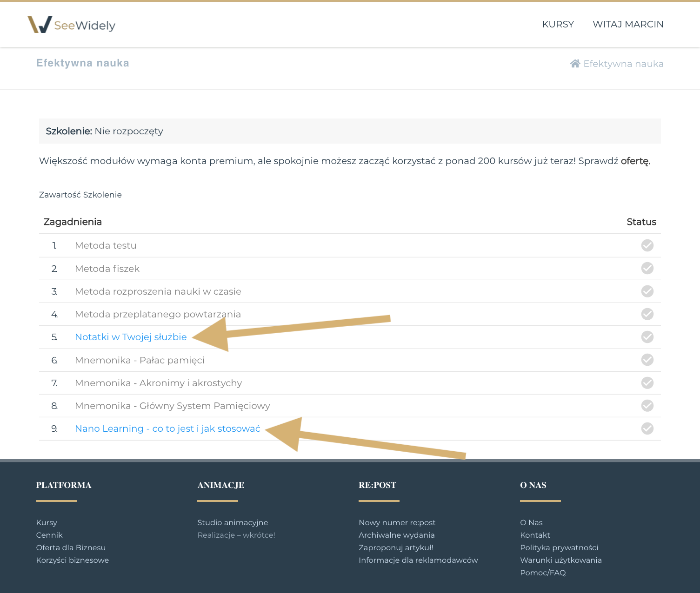Image resolution: width=700 pixels, height=593 pixels.
Task: Click status checkmark for Metoda testu
Action: click(647, 245)
